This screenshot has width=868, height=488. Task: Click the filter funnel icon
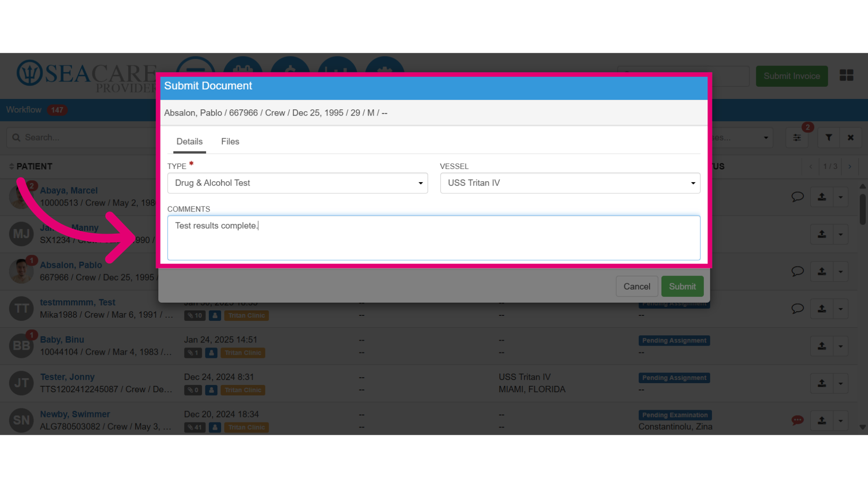[829, 137]
